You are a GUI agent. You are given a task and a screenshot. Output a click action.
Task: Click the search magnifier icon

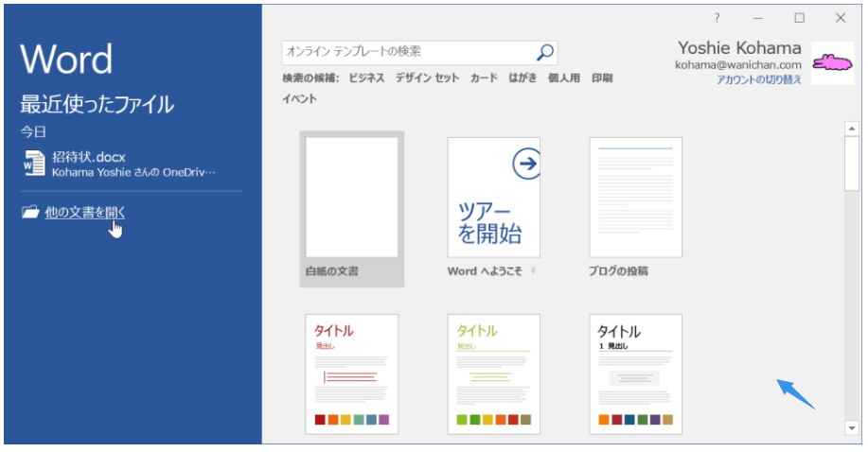coord(545,52)
